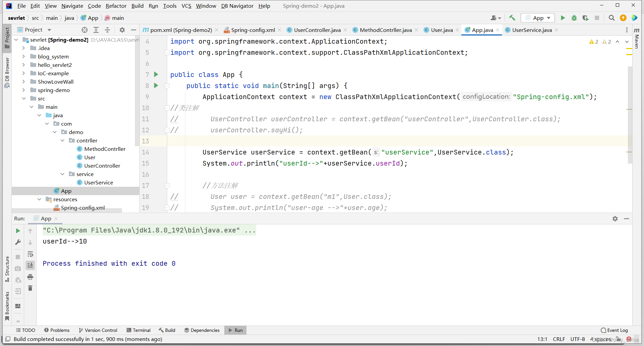Select UserController in project tree
644x346 pixels.
point(102,166)
